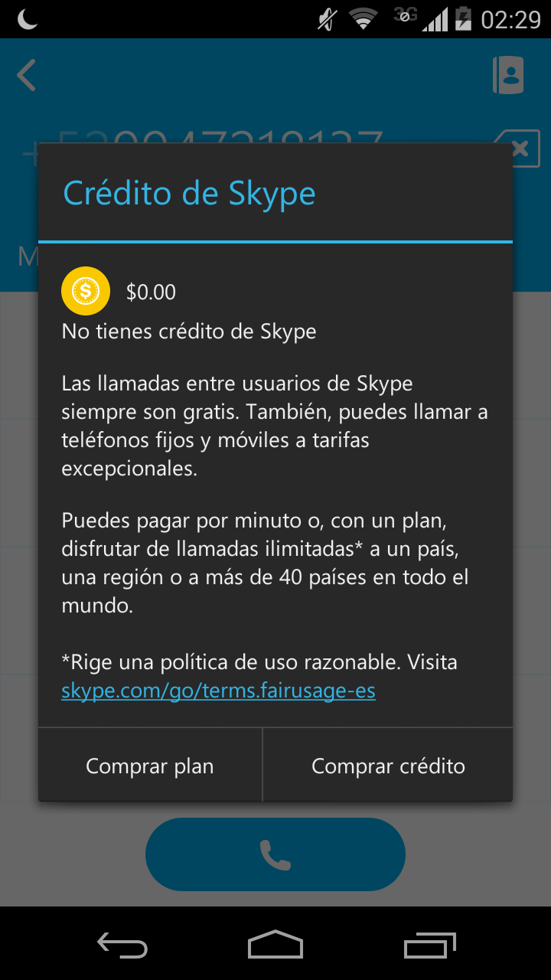
Task: Tap the Android back navigation icon
Action: coord(122,946)
